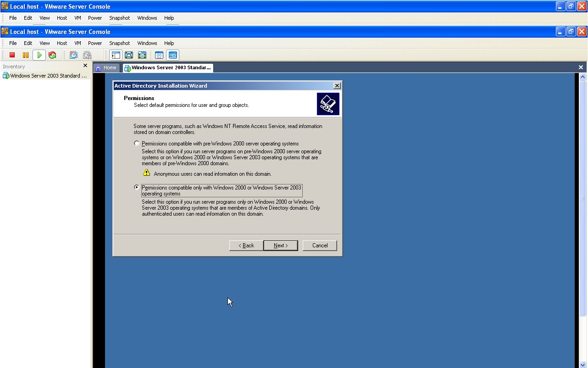Screen dimensions: 588x368
Task: Click the Reset virtual machine toolbar icon
Action: tap(52, 55)
